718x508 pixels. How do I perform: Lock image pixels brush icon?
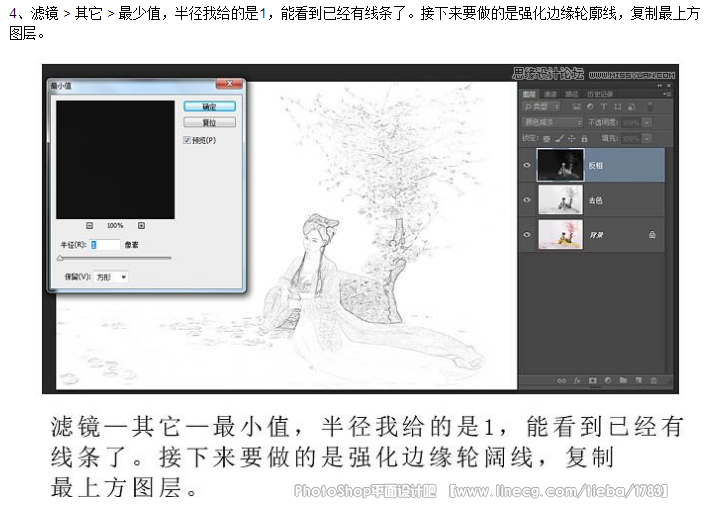[x=559, y=138]
